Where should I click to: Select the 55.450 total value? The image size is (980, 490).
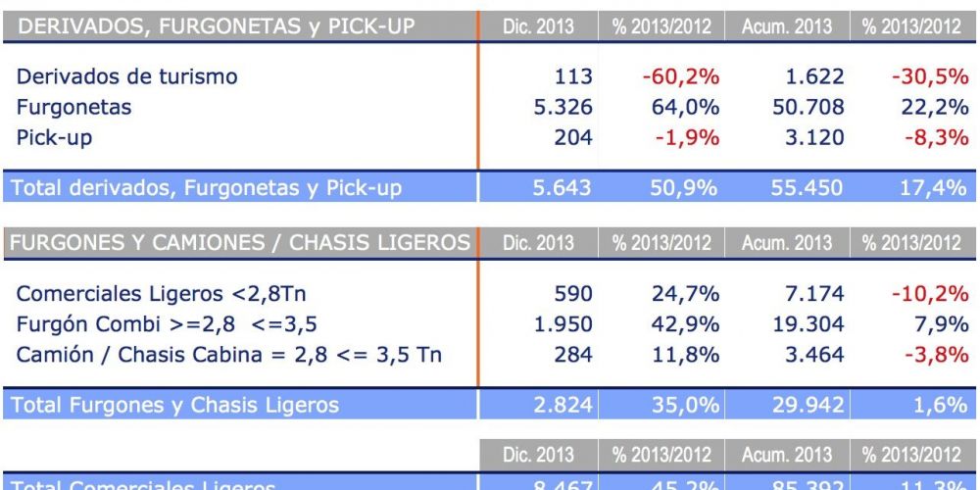click(808, 188)
